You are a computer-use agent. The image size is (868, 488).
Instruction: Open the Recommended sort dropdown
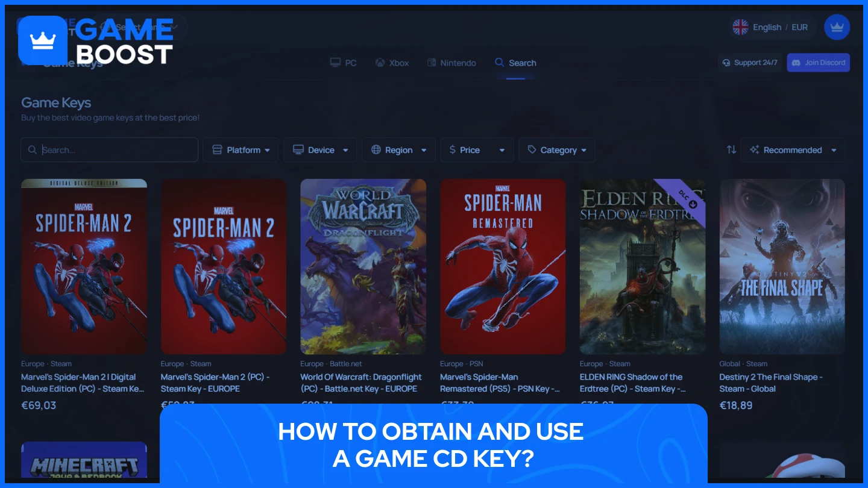pos(793,150)
